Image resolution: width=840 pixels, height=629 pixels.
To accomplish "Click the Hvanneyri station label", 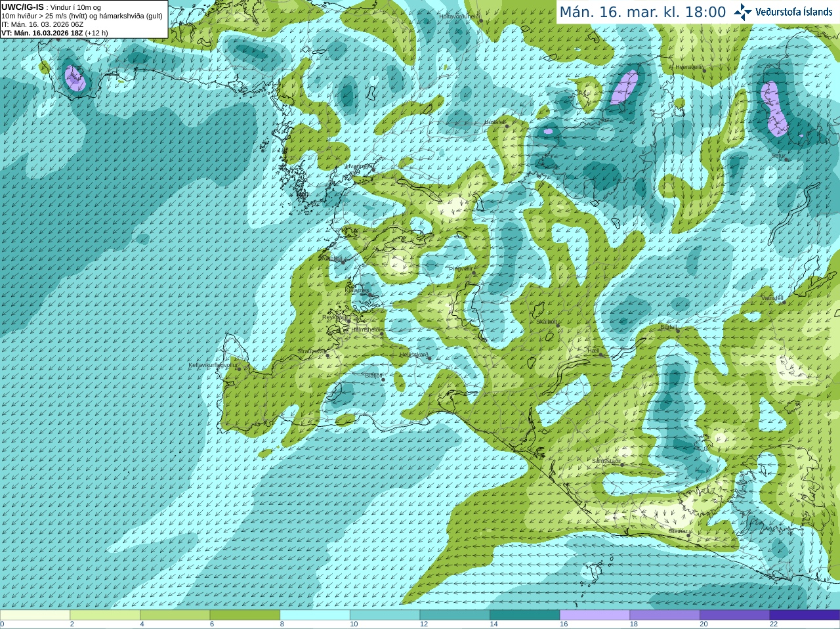I will [358, 166].
